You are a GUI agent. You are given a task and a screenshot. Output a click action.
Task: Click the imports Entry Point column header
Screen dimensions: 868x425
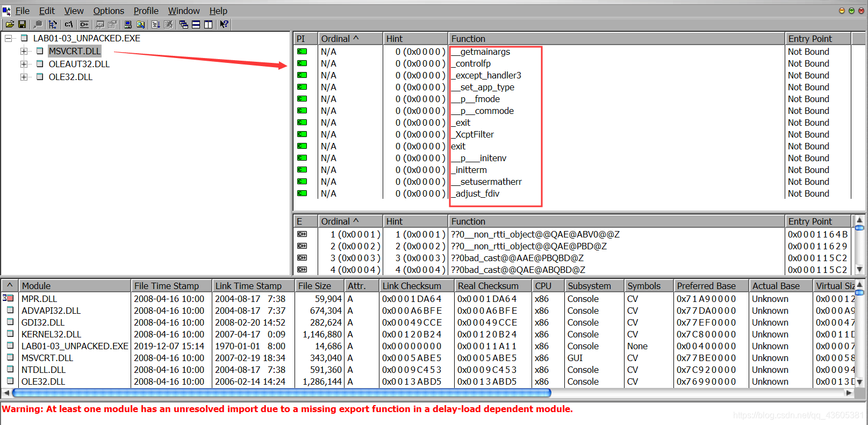(818, 39)
